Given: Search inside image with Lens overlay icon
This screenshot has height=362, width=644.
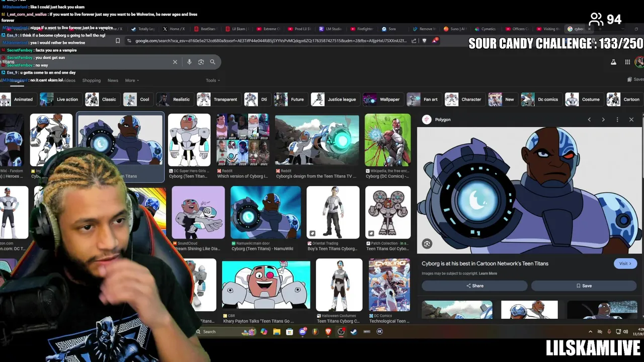Looking at the screenshot, I should [427, 244].
